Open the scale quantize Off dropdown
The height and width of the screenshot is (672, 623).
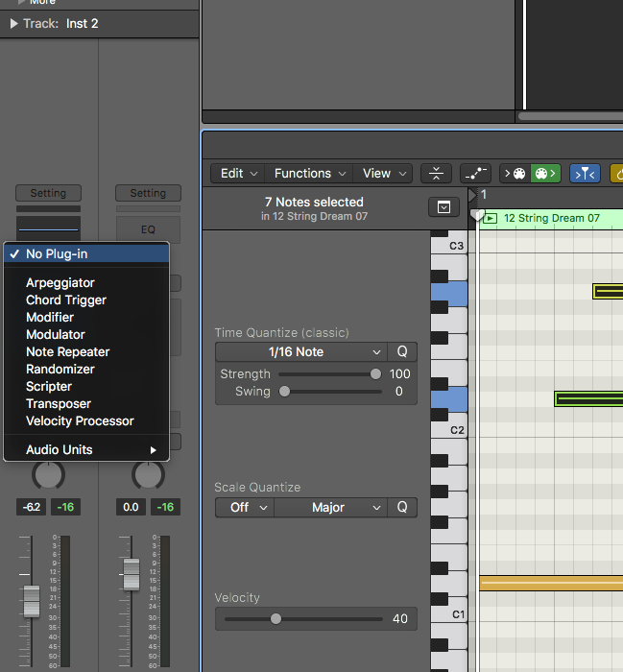(x=245, y=508)
